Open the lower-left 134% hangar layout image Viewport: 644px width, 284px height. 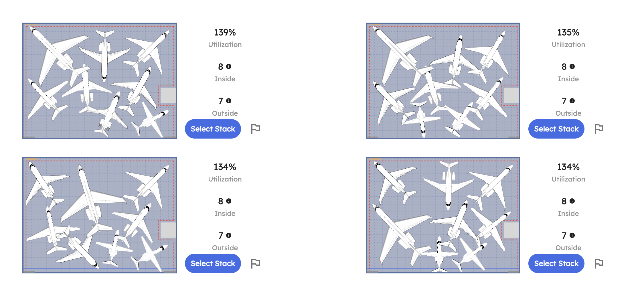tap(100, 215)
